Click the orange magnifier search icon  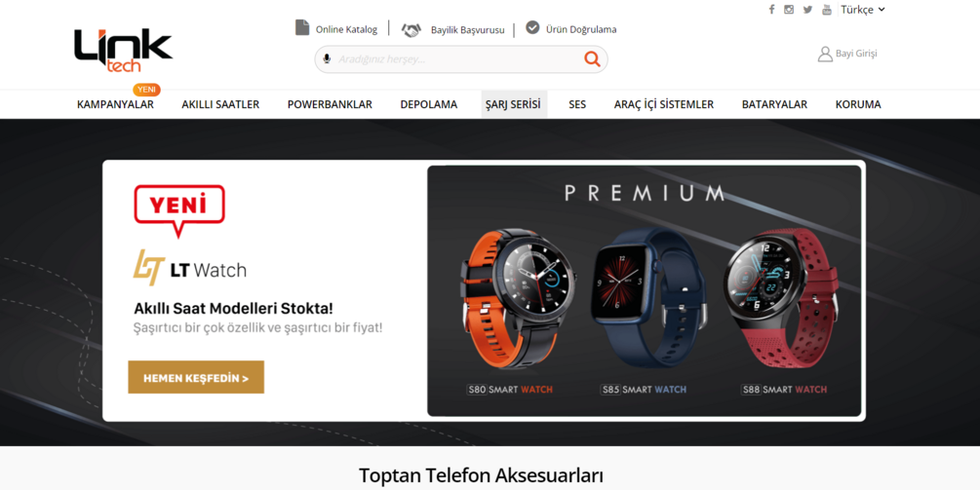click(x=592, y=59)
